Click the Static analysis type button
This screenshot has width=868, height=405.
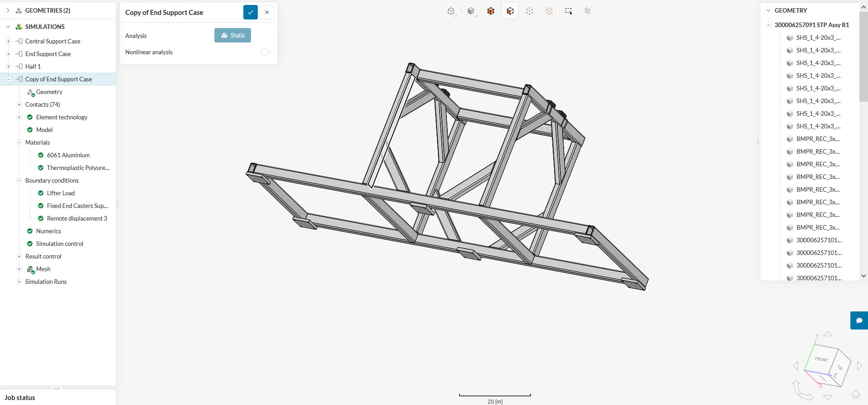coord(232,35)
